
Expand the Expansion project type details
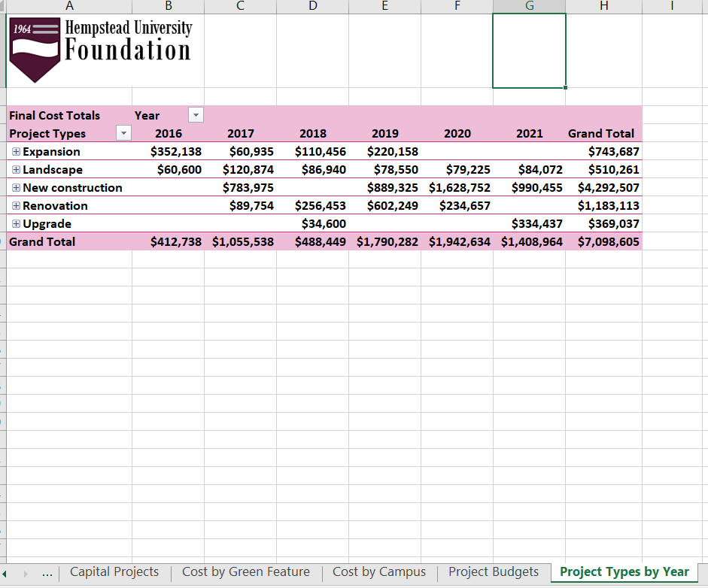[x=15, y=151]
